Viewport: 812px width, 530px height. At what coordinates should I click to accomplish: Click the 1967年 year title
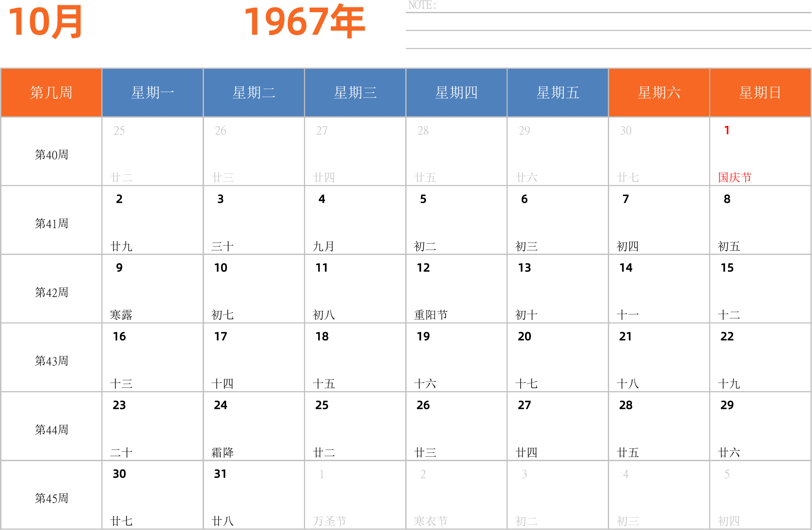[x=305, y=22]
